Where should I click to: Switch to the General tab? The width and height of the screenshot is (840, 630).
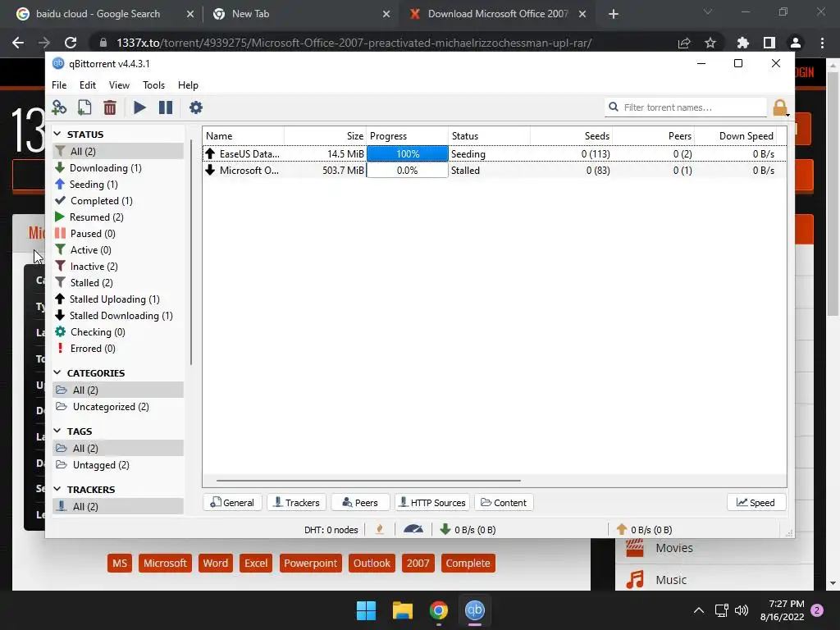click(x=232, y=503)
